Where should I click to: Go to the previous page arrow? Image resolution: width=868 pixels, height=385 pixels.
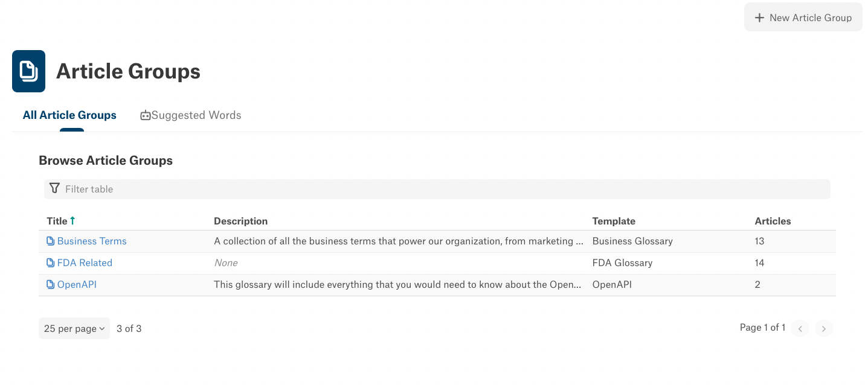pyautogui.click(x=800, y=329)
